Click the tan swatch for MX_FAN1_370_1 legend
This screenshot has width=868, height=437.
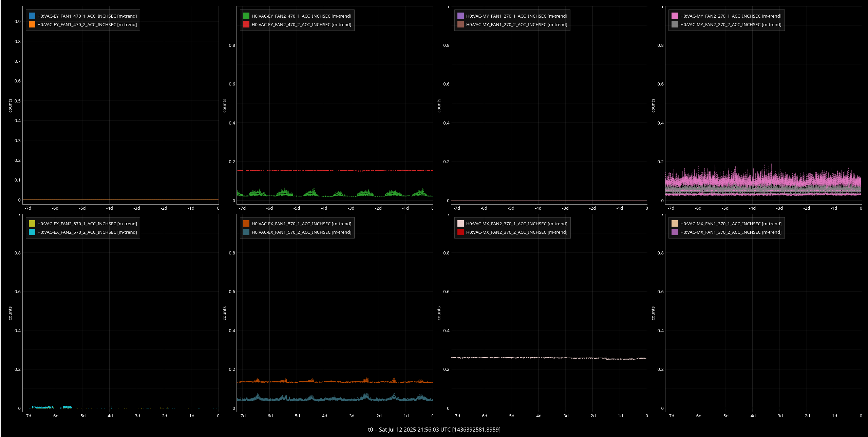click(675, 224)
